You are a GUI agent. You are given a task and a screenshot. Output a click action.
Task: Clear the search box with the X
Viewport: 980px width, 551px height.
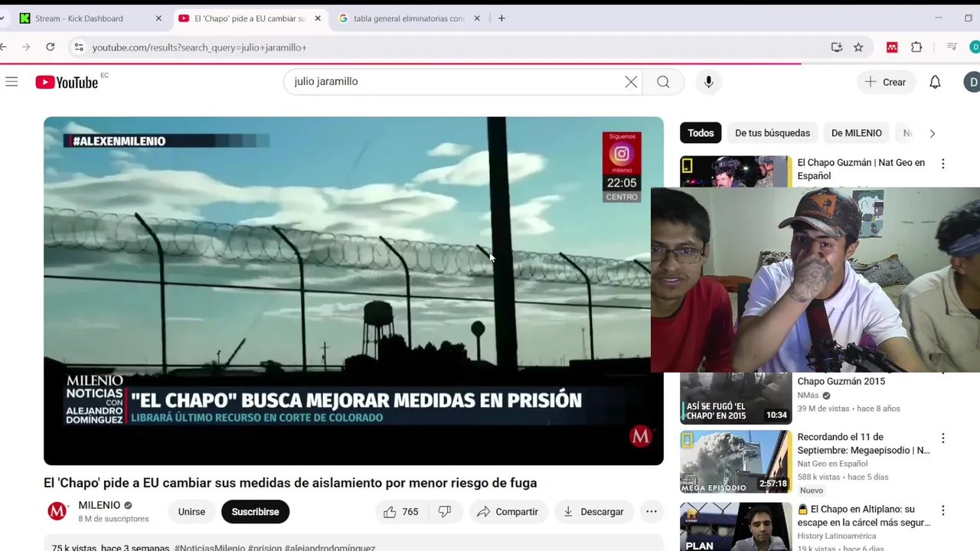click(631, 82)
